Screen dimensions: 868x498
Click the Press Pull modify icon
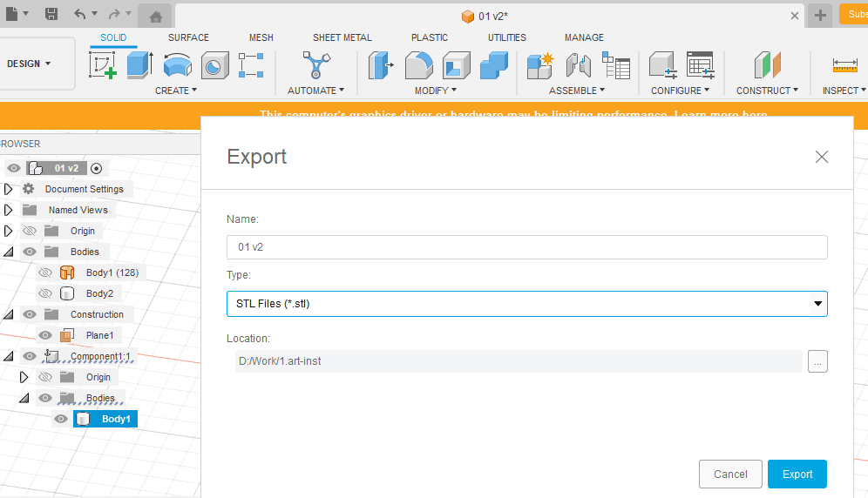click(x=381, y=65)
